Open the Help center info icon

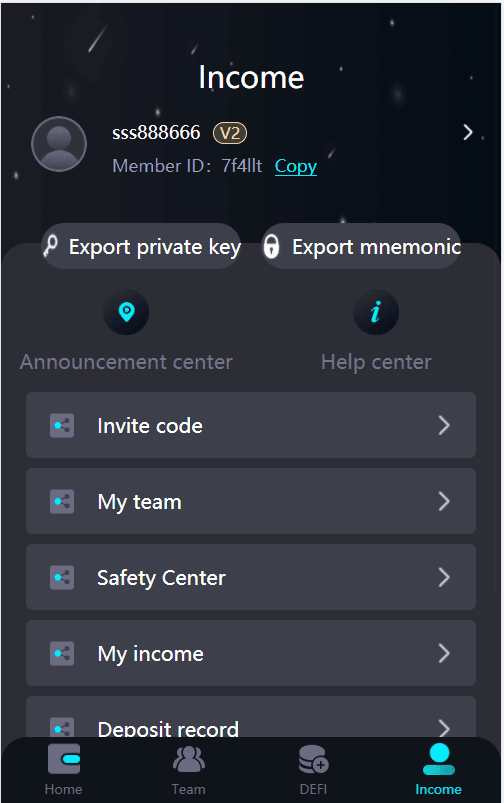(376, 312)
